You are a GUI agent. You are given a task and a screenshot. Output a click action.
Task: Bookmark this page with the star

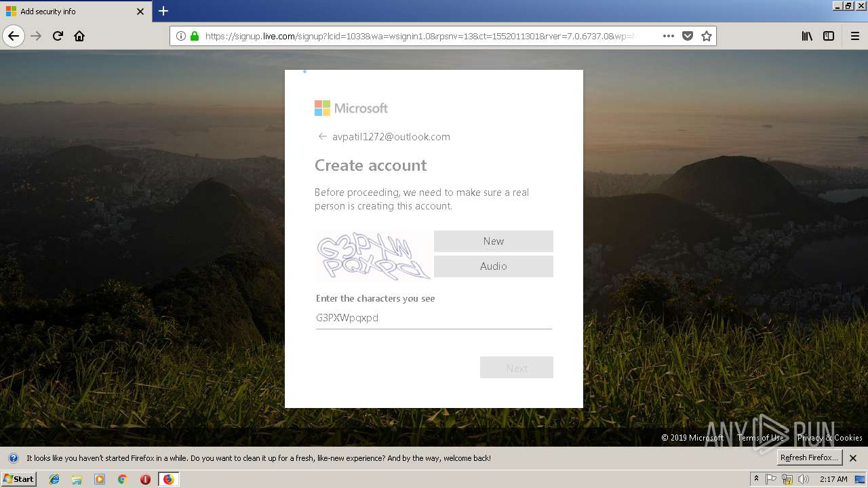tap(707, 36)
